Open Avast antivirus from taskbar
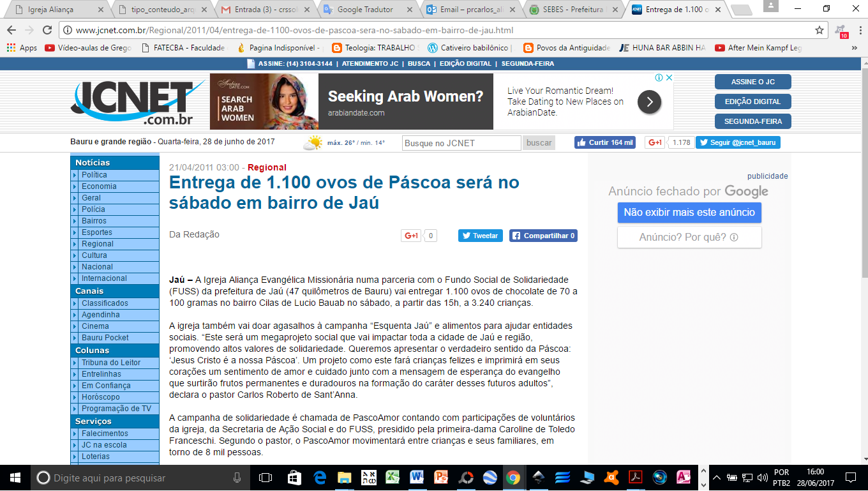The width and height of the screenshot is (868, 491). tap(611, 478)
